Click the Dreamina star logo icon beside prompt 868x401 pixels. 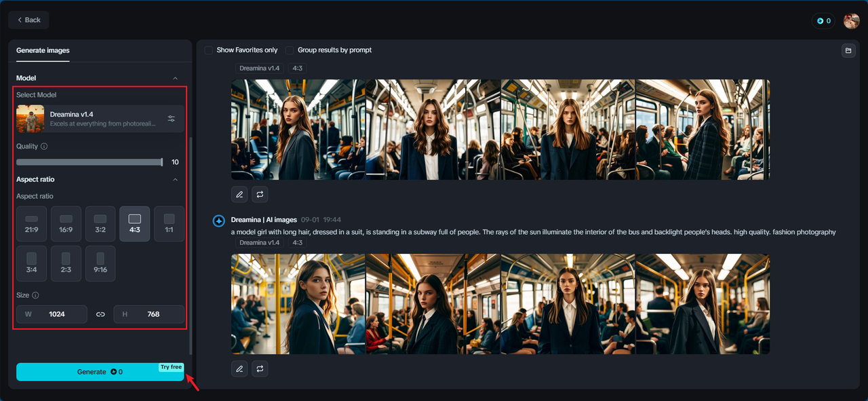[219, 221]
